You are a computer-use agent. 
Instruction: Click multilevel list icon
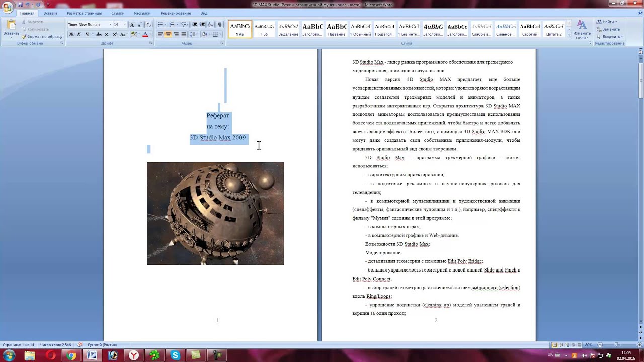coord(184,24)
